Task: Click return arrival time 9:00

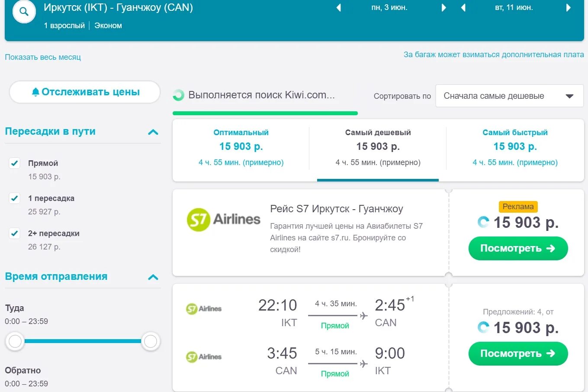Action: pos(390,353)
